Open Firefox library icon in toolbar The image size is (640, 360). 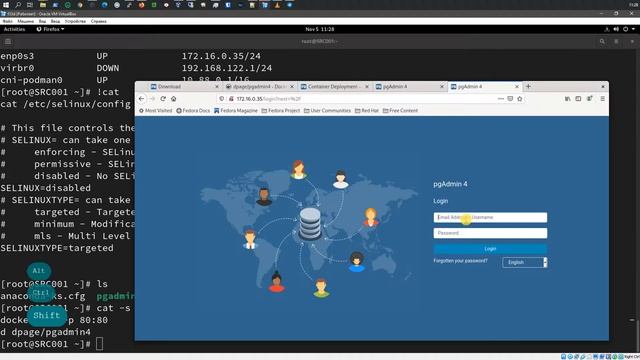(x=567, y=99)
